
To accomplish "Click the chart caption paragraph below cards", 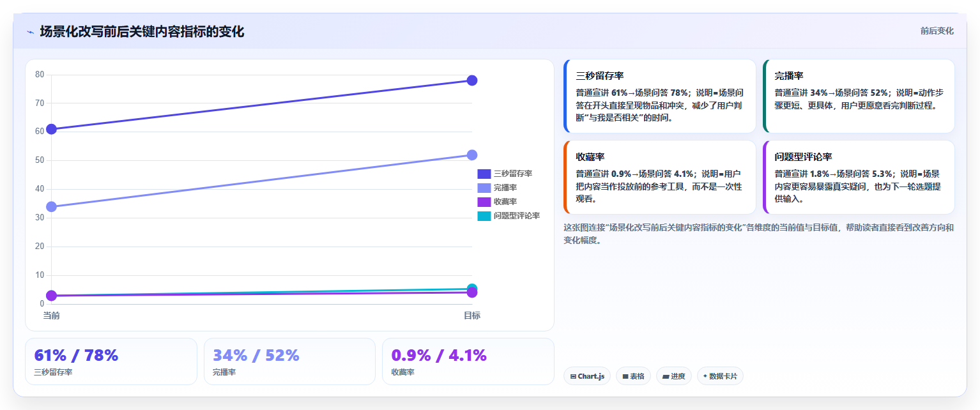I will [758, 234].
